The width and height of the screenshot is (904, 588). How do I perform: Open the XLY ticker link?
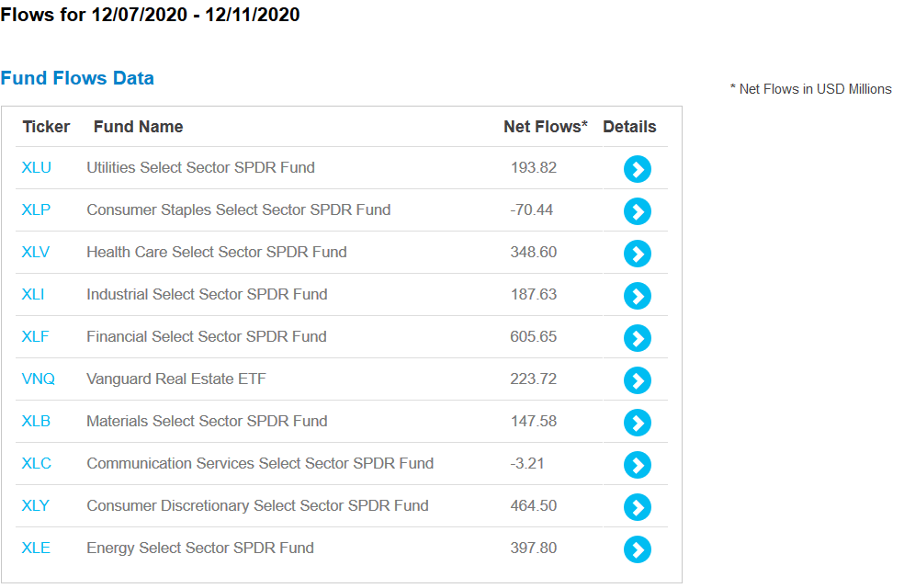point(35,505)
